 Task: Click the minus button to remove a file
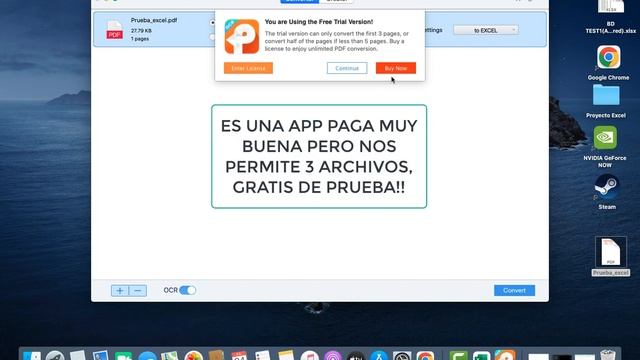pos(138,291)
